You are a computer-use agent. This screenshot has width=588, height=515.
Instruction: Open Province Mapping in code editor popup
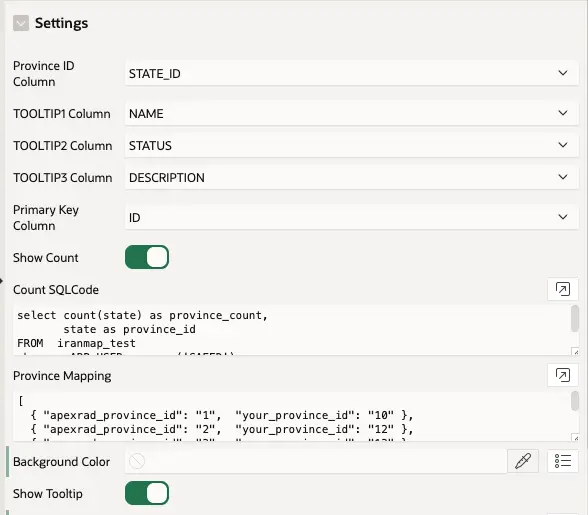pos(562,375)
